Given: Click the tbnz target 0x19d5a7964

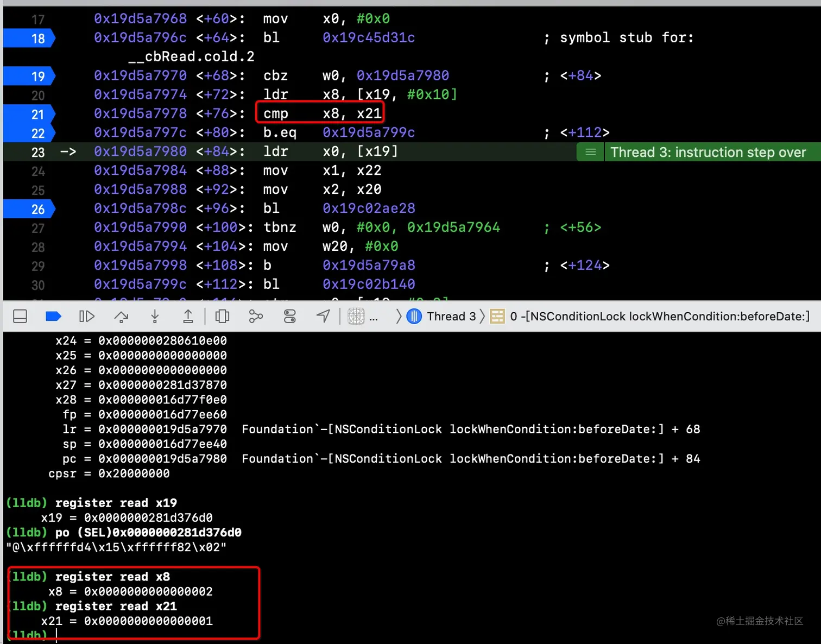Looking at the screenshot, I should (x=453, y=227).
